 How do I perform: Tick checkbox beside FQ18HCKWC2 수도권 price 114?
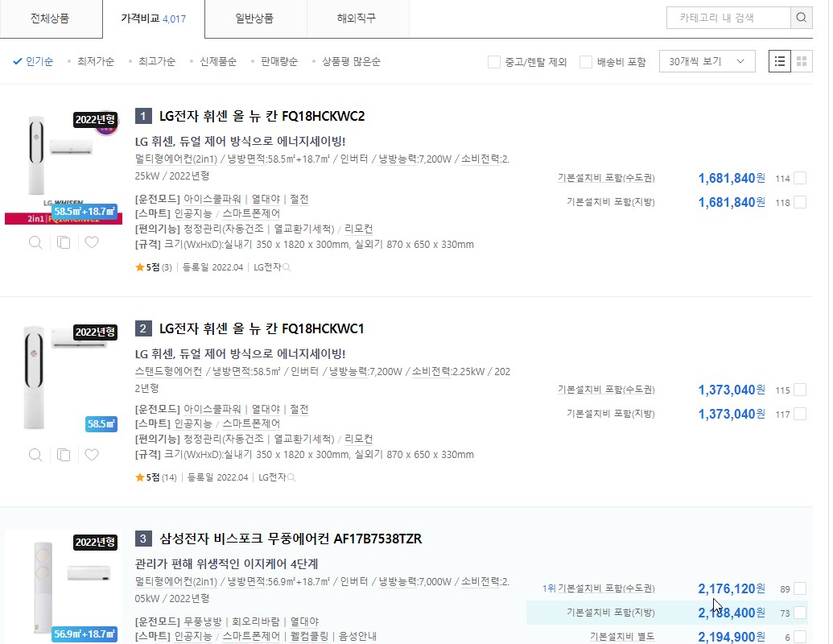pos(800,178)
